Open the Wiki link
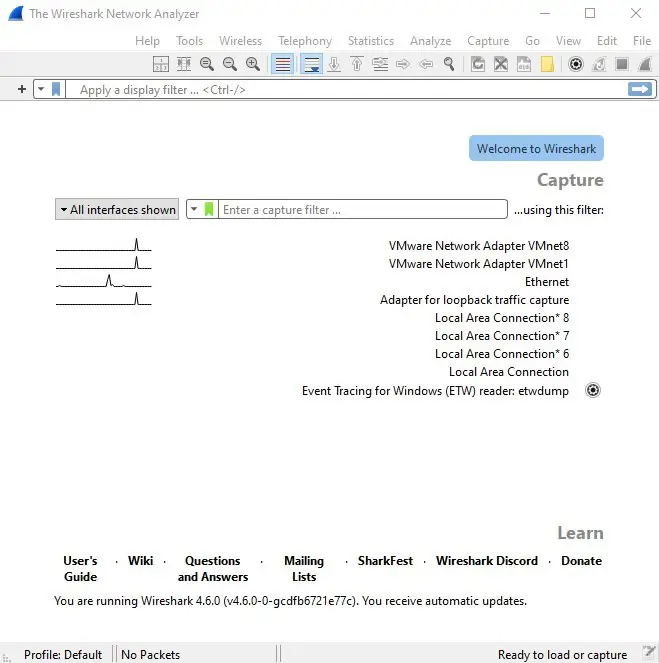The height and width of the screenshot is (663, 659). (140, 561)
